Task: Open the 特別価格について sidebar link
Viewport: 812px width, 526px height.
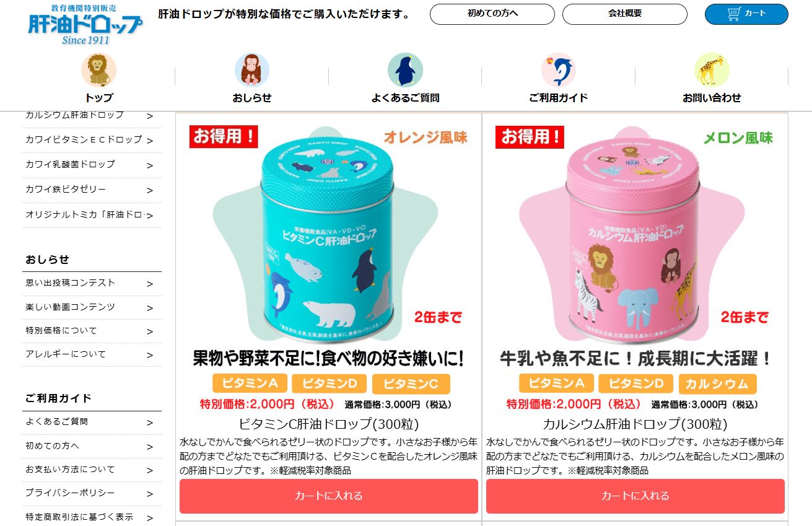Action: (x=92, y=331)
